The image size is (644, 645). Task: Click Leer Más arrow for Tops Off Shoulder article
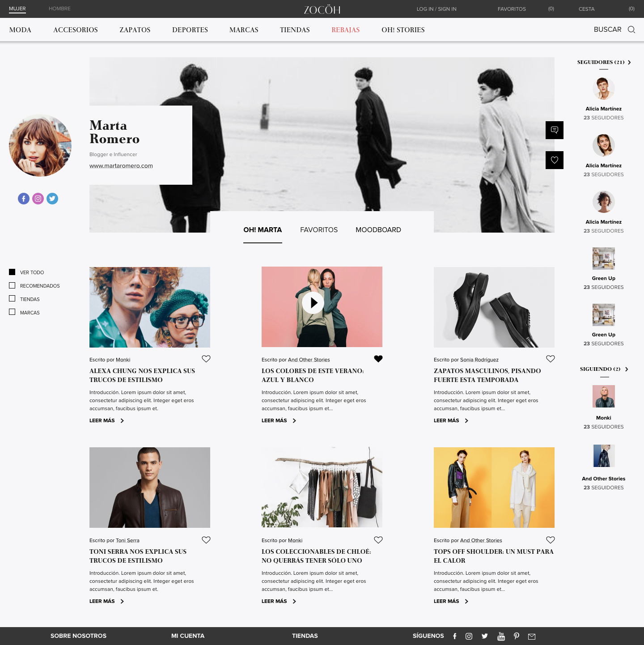click(466, 601)
